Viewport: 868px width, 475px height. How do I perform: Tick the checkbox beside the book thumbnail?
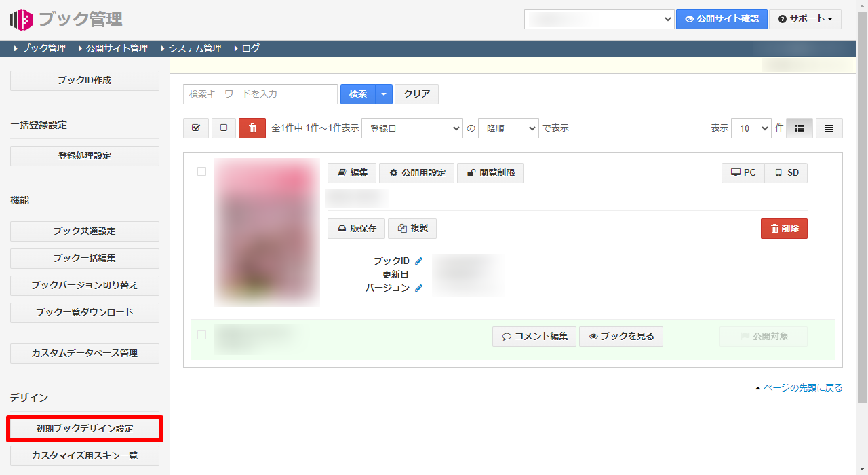coord(201,172)
